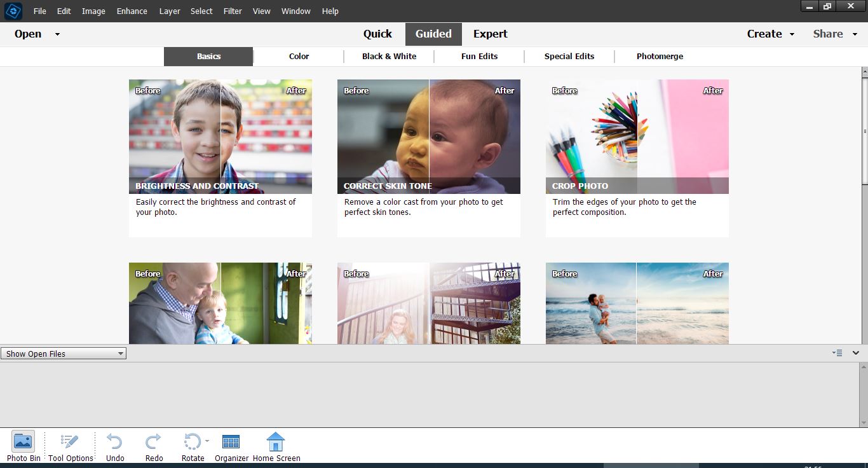Select the Color category tab
Viewport: 868px width, 468px height.
(x=299, y=57)
